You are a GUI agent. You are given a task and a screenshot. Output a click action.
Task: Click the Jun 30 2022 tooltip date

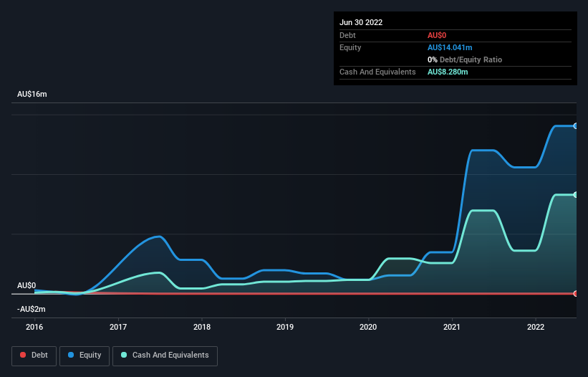[x=361, y=22]
